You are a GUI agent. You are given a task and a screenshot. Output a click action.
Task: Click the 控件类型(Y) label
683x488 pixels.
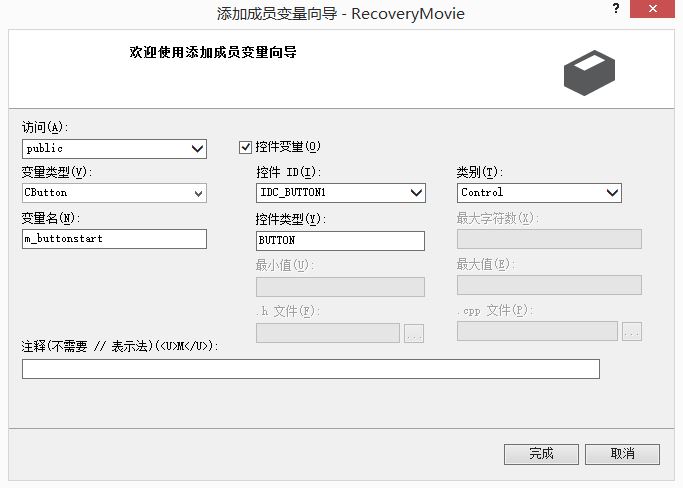[x=291, y=219]
